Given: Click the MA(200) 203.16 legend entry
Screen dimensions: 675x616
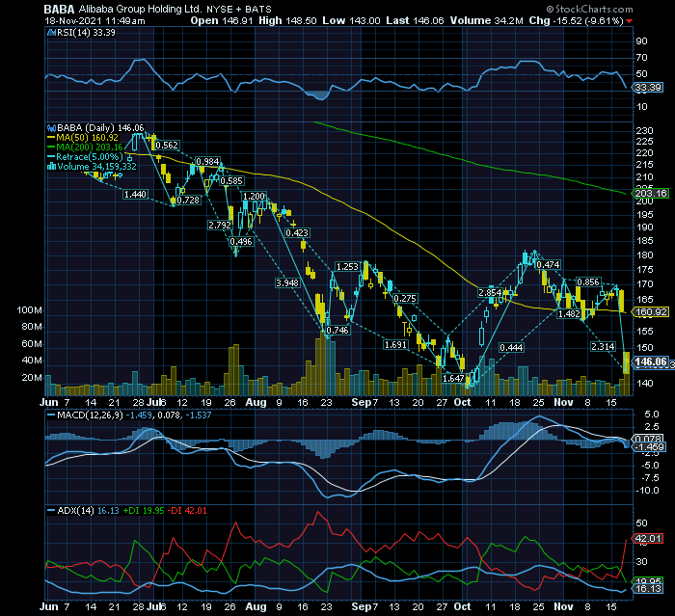Looking at the screenshot, I should (x=90, y=147).
